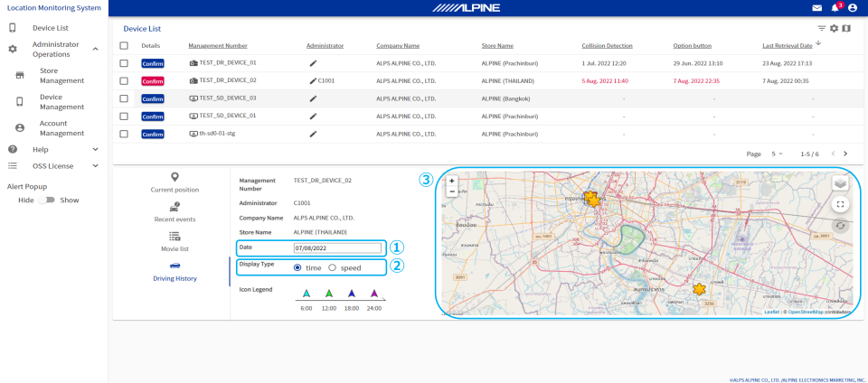Sort by Management Number column header
868x383 pixels.
click(x=218, y=46)
